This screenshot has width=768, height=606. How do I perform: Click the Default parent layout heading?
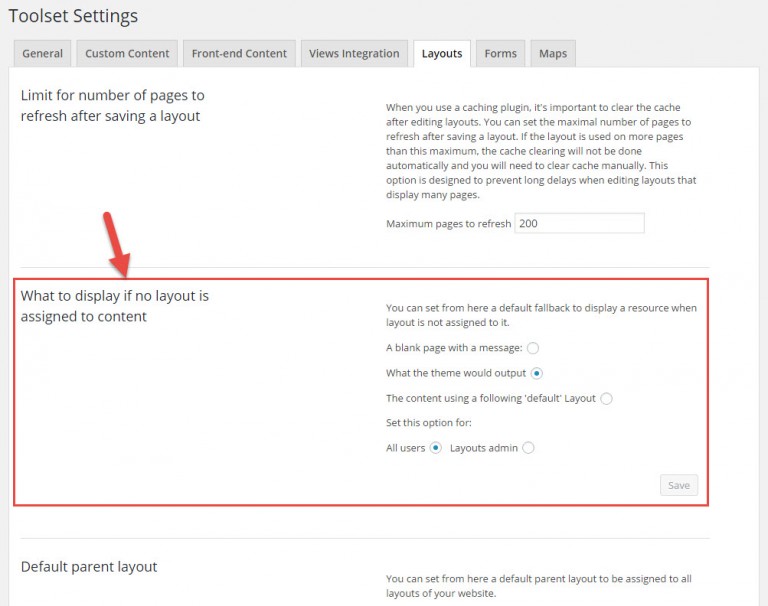[x=89, y=566]
